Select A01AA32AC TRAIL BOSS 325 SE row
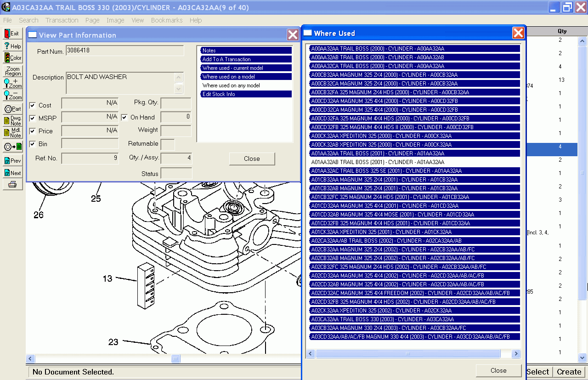Viewport: 588px width, 380px height. tap(415, 171)
